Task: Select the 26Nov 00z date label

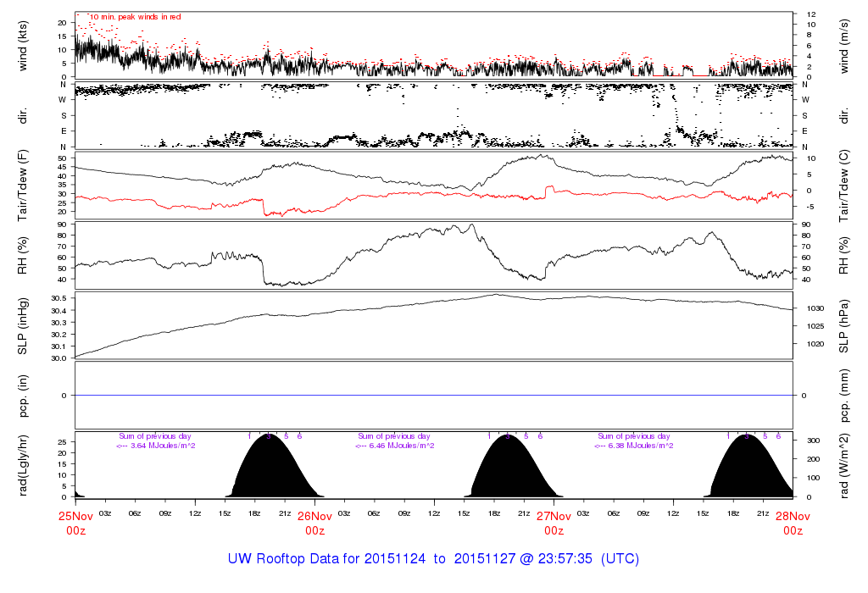Action: pyautogui.click(x=314, y=523)
